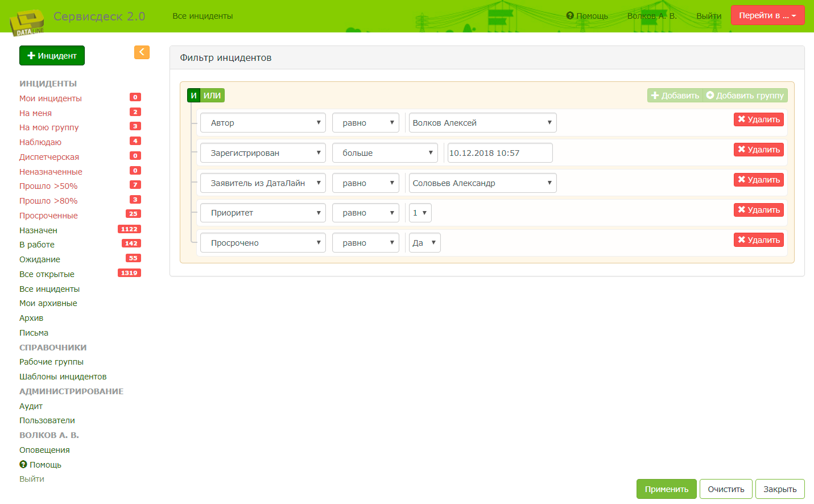Screen dimensions: 814x504
Task: Open the Заявитель из ДатаЛайн field dropdown
Action: point(263,183)
